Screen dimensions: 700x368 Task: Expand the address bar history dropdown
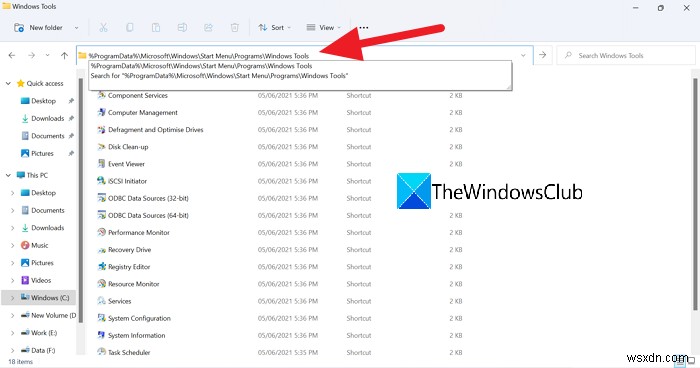[x=523, y=55]
